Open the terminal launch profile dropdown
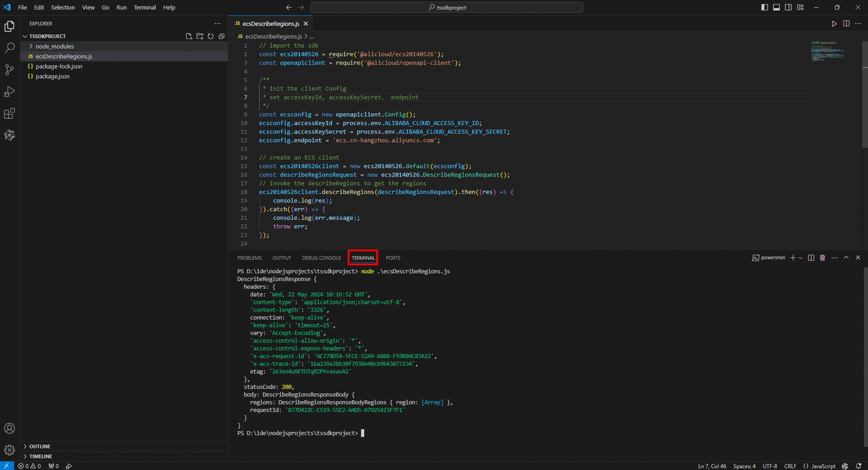Screen dimensions: 868x470 tap(800, 257)
